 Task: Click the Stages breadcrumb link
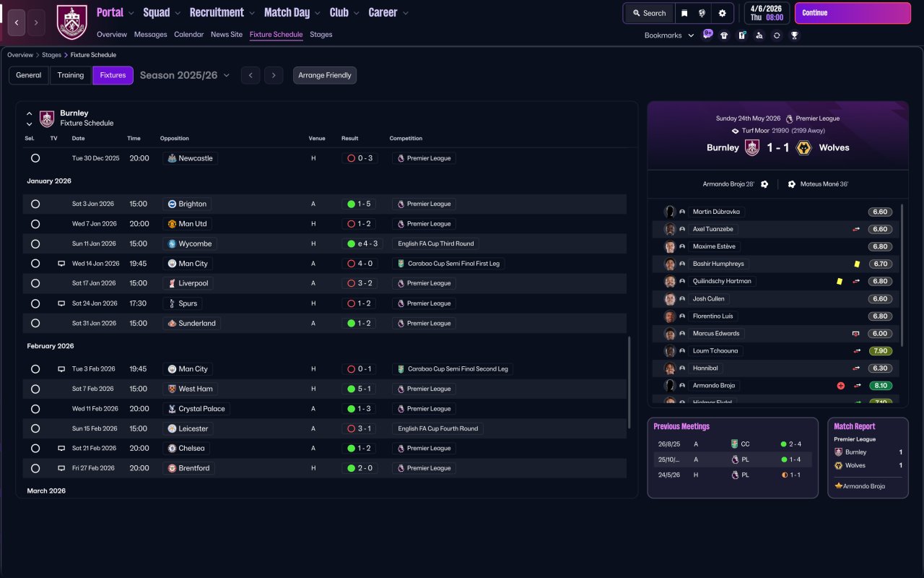coord(51,55)
